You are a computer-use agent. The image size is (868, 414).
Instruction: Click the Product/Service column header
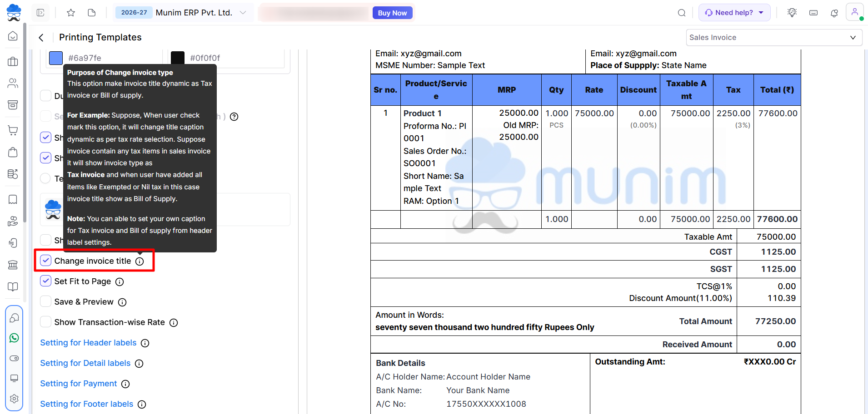pyautogui.click(x=436, y=90)
